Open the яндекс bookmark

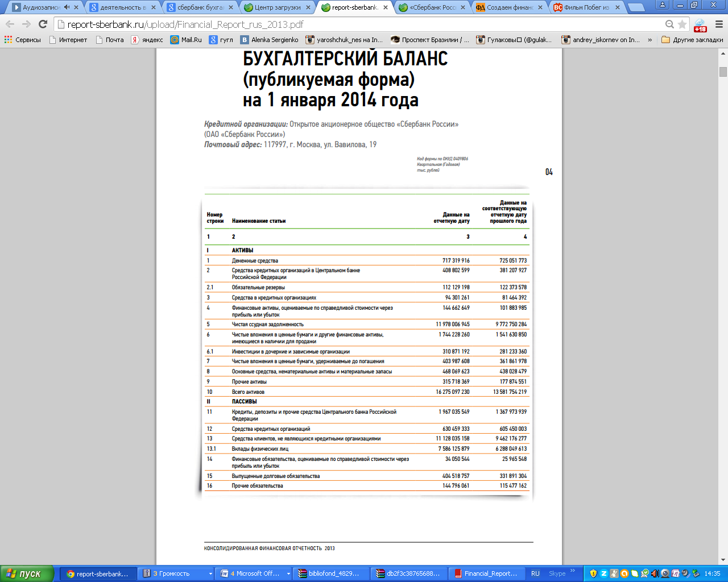click(x=147, y=40)
